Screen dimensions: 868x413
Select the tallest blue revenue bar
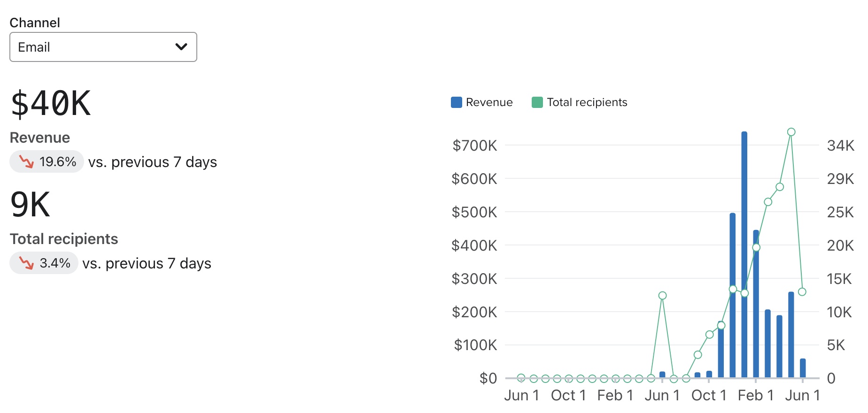click(x=744, y=253)
